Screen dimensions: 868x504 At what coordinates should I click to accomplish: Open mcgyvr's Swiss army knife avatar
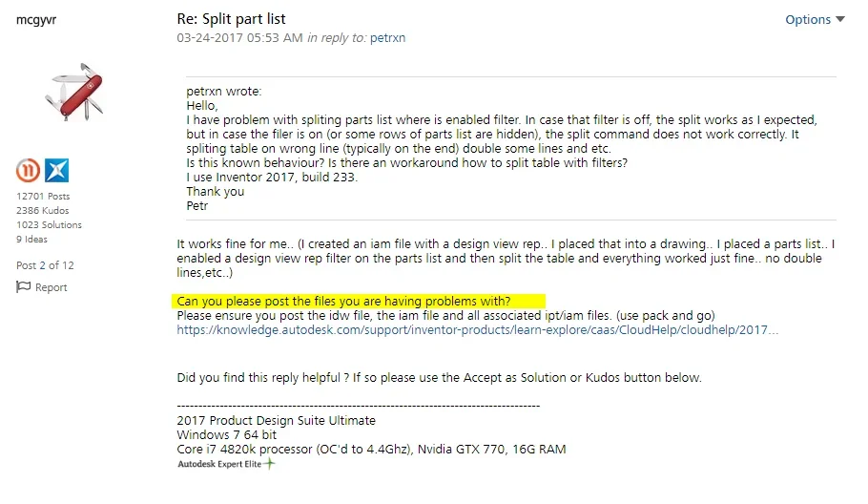74,92
